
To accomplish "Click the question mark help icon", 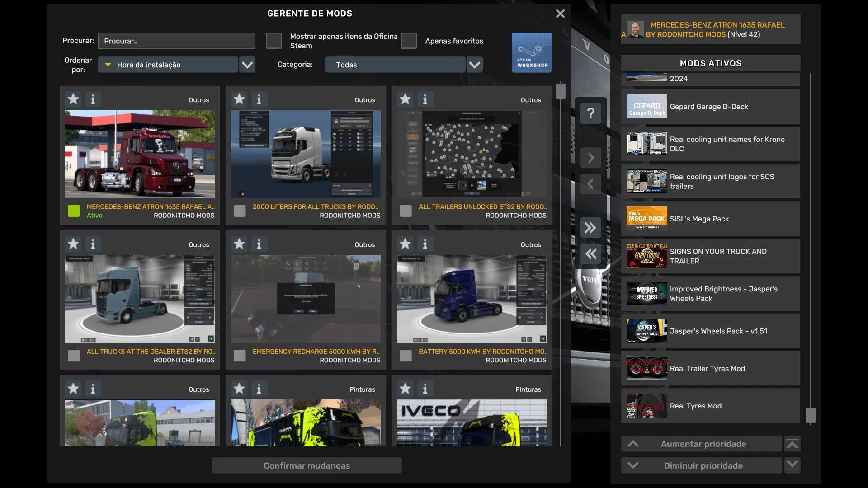I will click(590, 113).
